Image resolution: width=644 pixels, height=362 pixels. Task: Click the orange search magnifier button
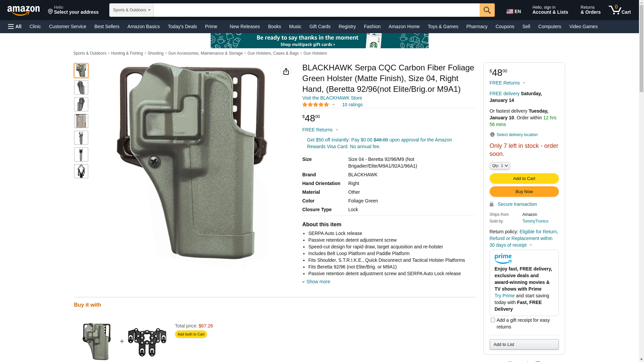coord(487,10)
